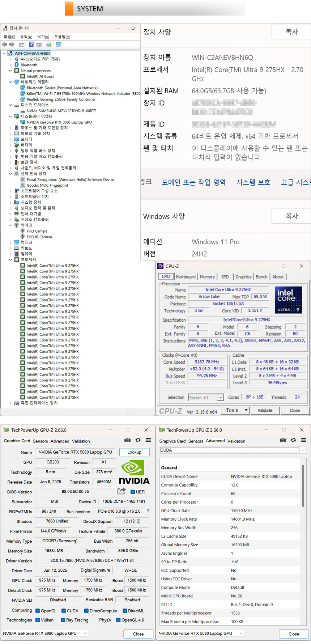Click the export BIOS arrow icon beside UEFI
Screen dimensions: 311x644
(122, 491)
